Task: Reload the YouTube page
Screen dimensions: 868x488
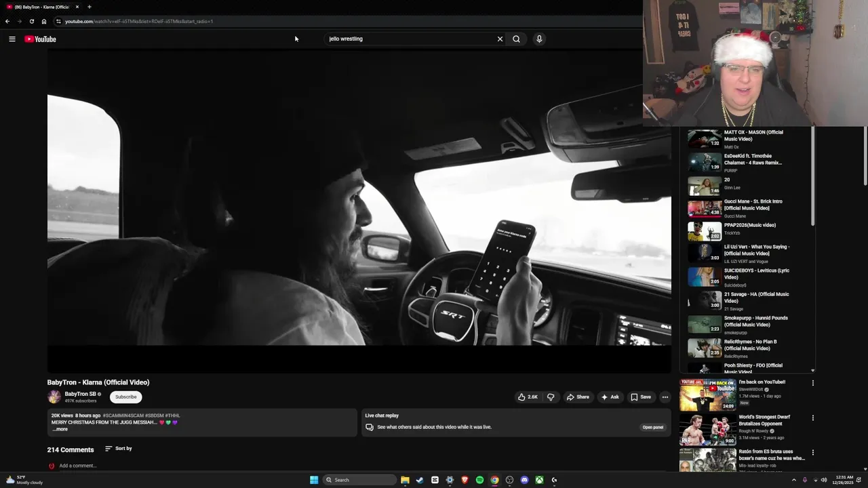Action: tap(31, 21)
